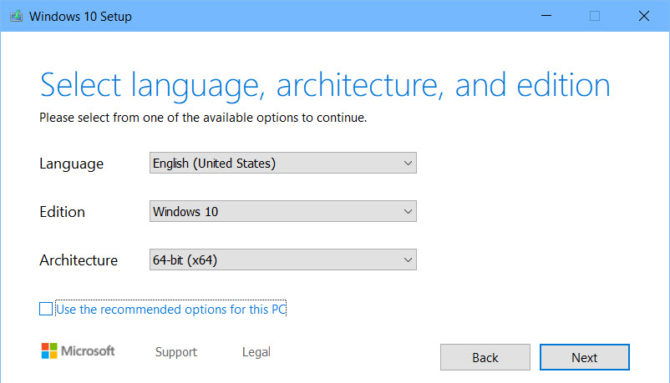Image resolution: width=670 pixels, height=383 pixels.
Task: Minimize the Windows 10 Setup window
Action: [546, 16]
